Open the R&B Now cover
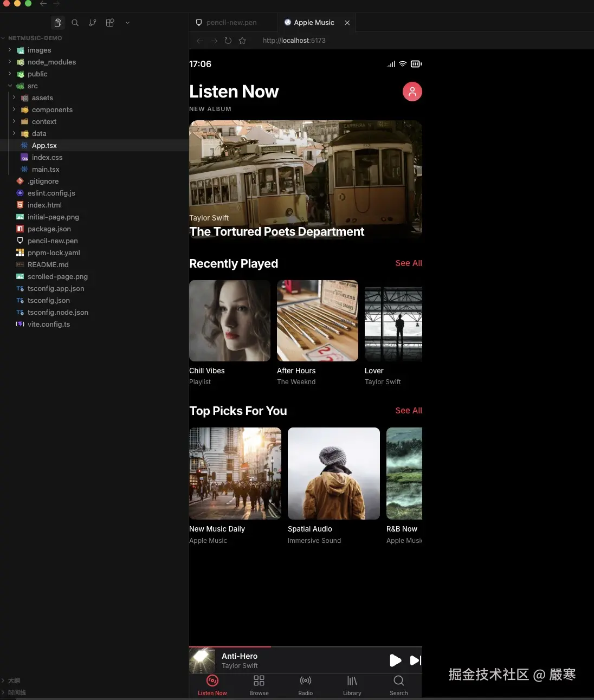Image resolution: width=594 pixels, height=700 pixels. [404, 474]
